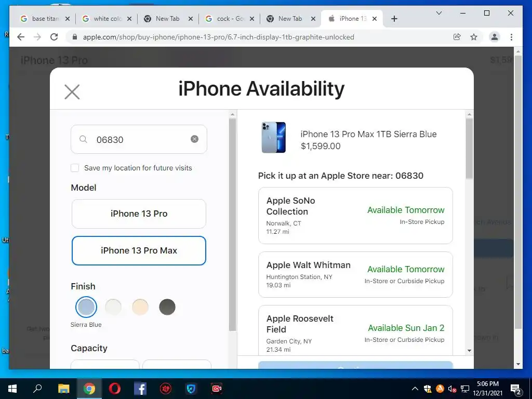Click the muted volume tray icon
The width and height of the screenshot is (532, 399).
click(452, 389)
